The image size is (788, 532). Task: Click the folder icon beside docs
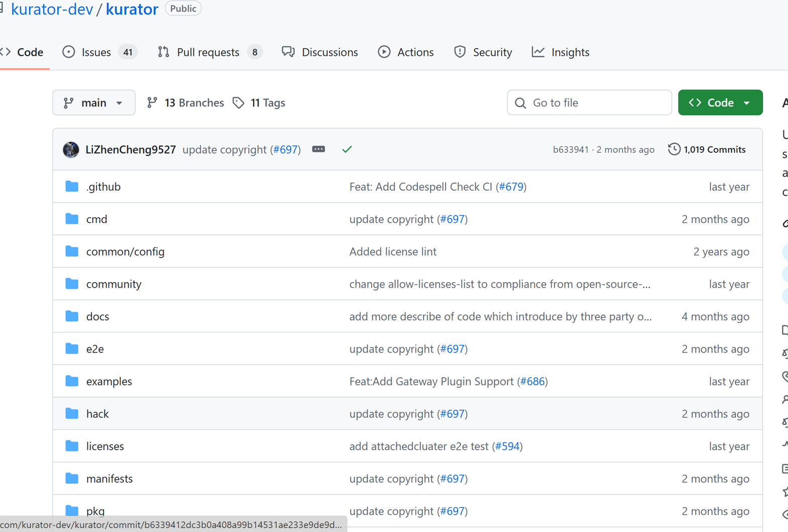(72, 316)
